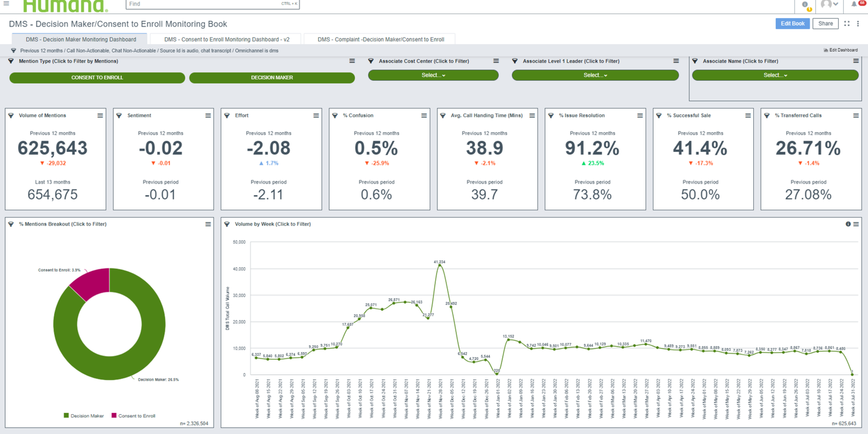Click info icon on Volume by Week chart
Screen dimensions: 868x434
pyautogui.click(x=848, y=224)
